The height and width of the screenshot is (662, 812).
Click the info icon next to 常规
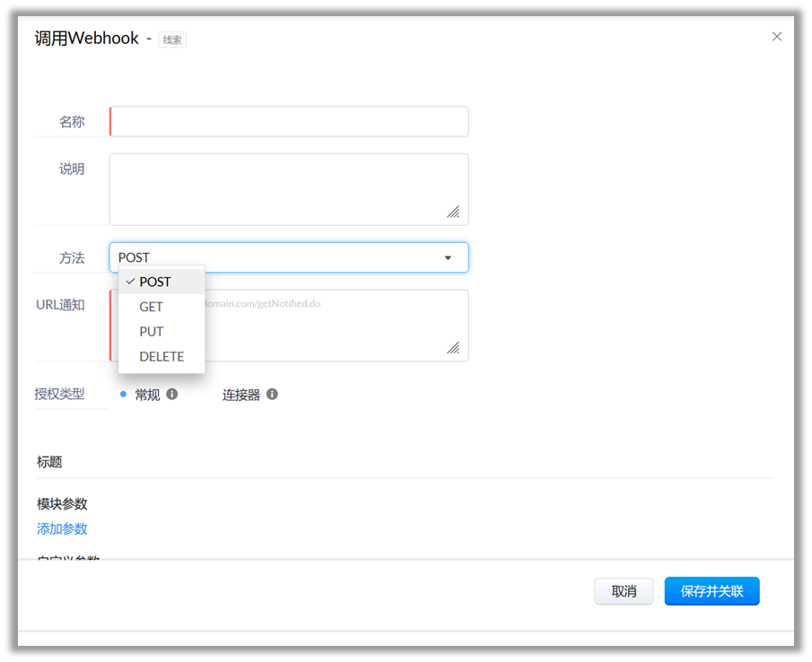click(172, 394)
